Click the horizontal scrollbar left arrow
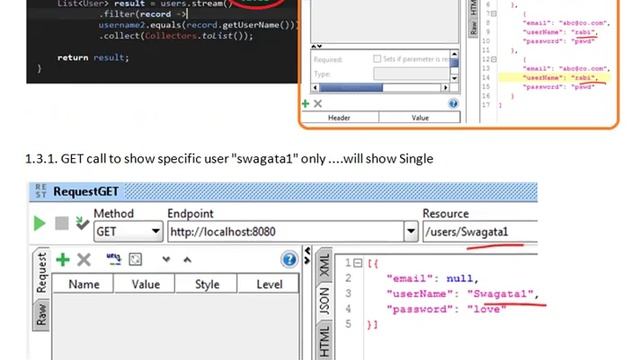 315,88
